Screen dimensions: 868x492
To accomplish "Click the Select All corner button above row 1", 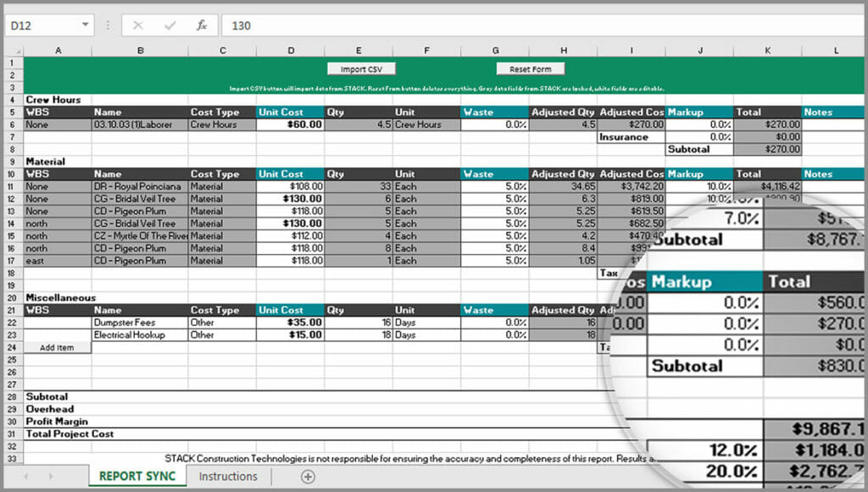I will click(19, 51).
